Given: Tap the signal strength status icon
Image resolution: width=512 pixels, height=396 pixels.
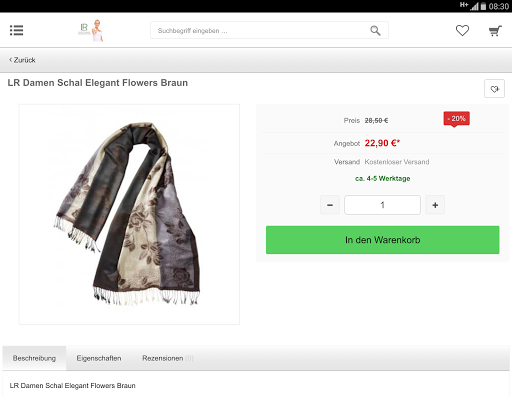Looking at the screenshot, I should pyautogui.click(x=474, y=6).
